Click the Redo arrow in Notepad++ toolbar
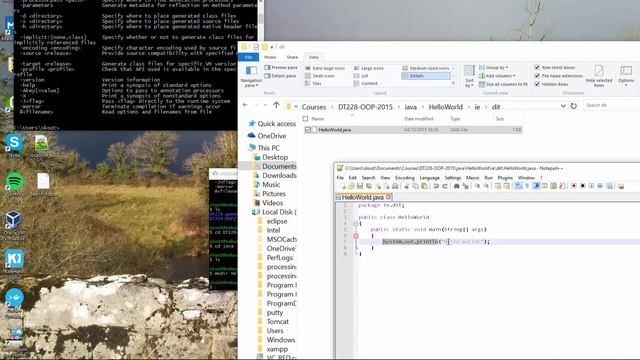The width and height of the screenshot is (640, 360). tap(445, 186)
